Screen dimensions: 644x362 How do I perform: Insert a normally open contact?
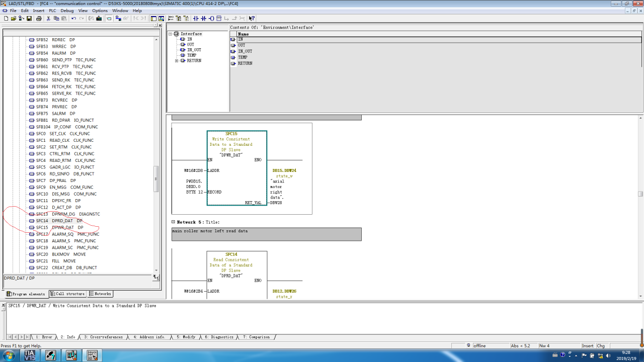pyautogui.click(x=196, y=18)
